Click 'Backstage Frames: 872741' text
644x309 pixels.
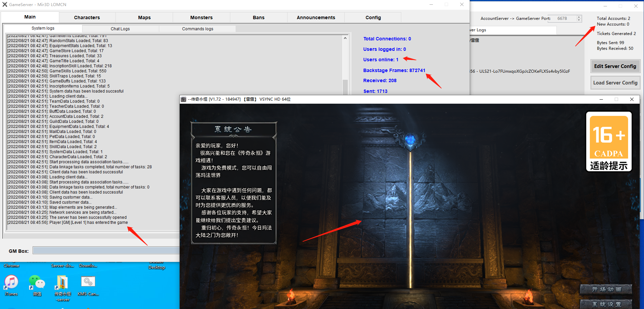click(394, 70)
